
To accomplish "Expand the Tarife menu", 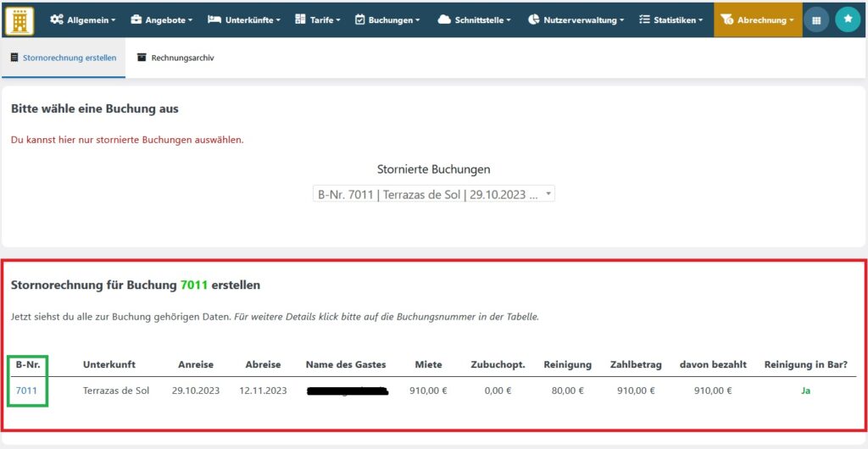I will pyautogui.click(x=317, y=19).
